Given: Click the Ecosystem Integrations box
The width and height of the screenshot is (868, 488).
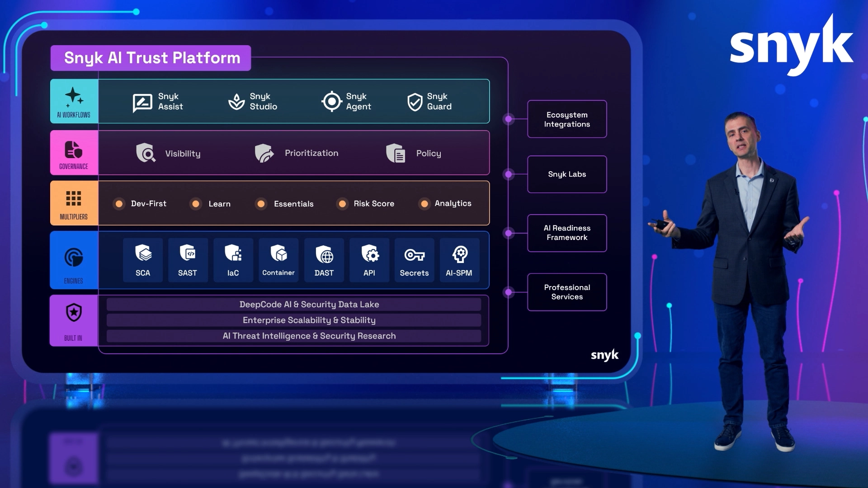Looking at the screenshot, I should click(x=567, y=119).
